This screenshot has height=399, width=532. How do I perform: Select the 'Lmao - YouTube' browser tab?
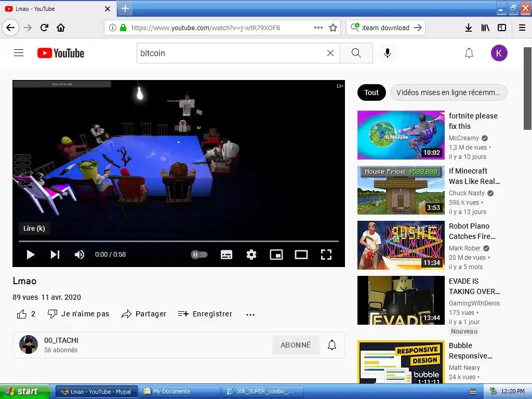[58, 9]
